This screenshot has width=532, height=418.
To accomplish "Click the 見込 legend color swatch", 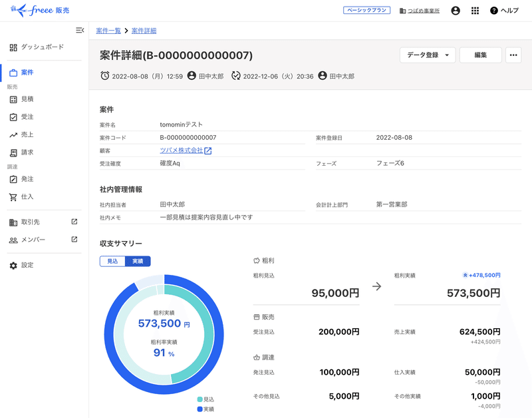I will (200, 399).
